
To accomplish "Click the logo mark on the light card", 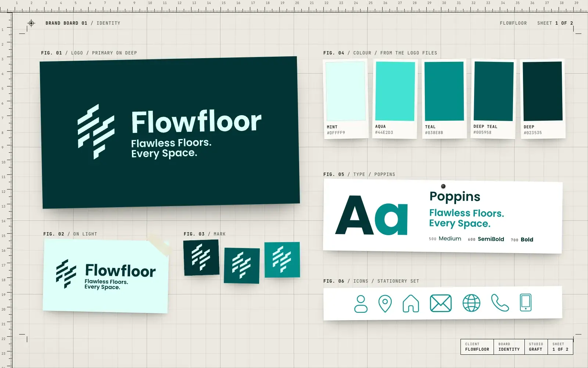I will (66, 274).
